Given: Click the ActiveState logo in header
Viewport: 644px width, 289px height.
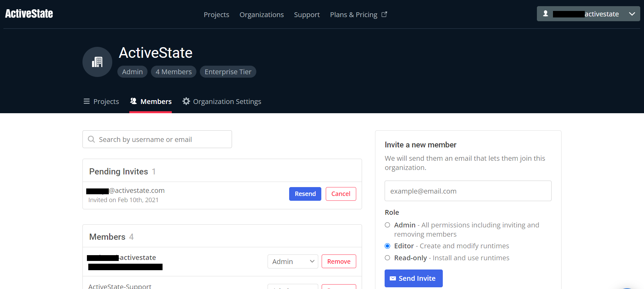Looking at the screenshot, I should pyautogui.click(x=29, y=14).
